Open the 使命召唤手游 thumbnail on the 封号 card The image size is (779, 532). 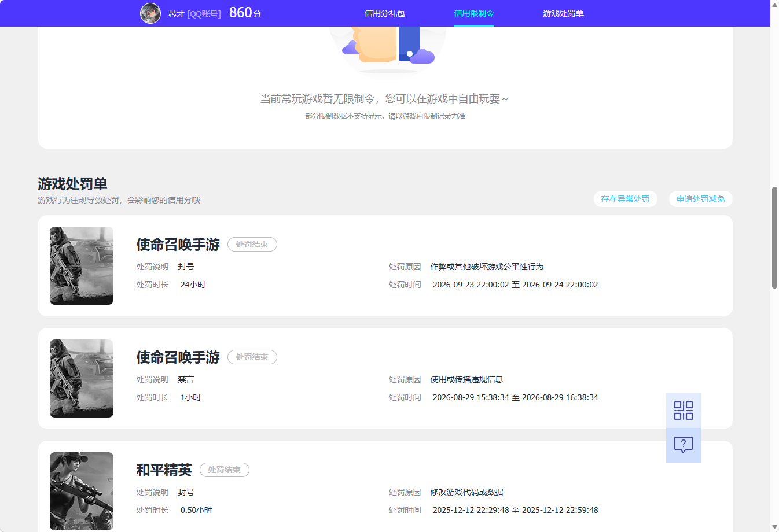click(82, 266)
